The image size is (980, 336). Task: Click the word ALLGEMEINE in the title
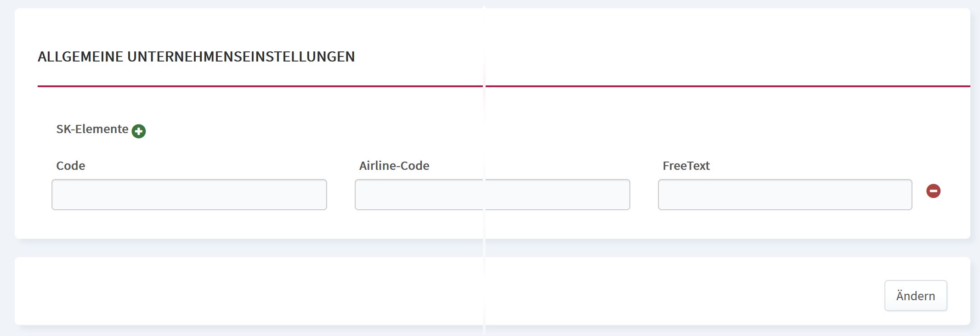tap(80, 56)
